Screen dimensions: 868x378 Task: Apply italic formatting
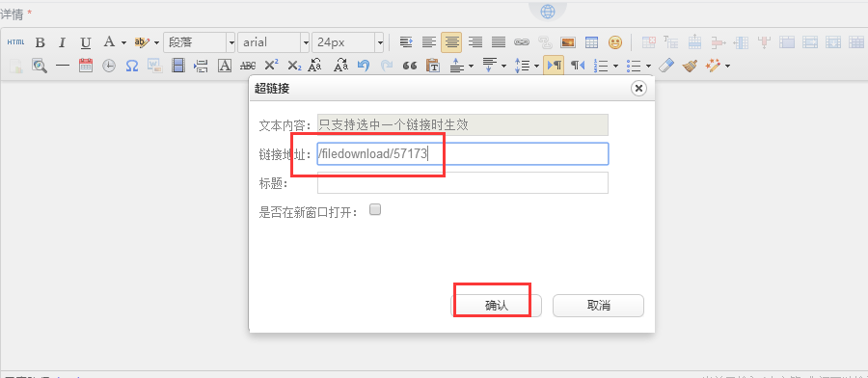click(63, 42)
